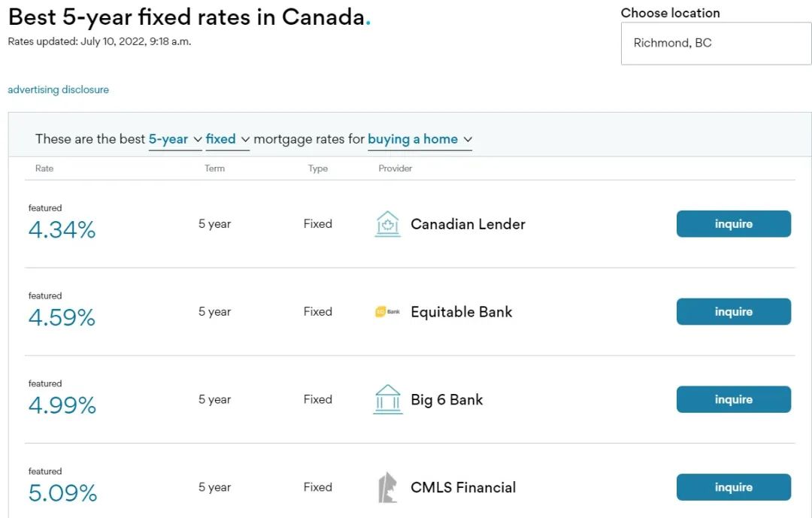Click the Choose location input field
The height and width of the screenshot is (518, 812).
coord(716,44)
